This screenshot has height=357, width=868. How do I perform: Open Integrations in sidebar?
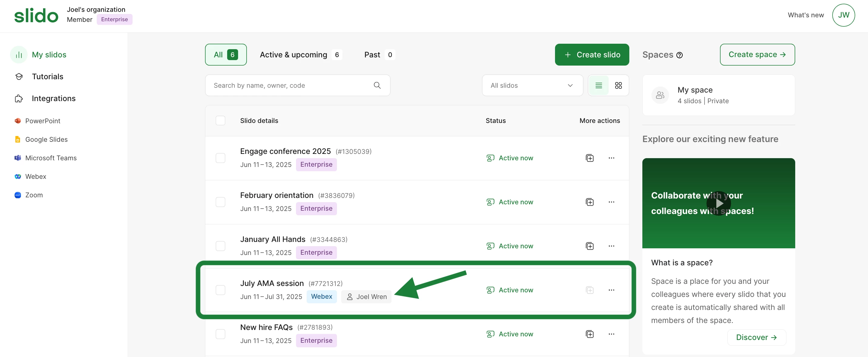click(54, 99)
